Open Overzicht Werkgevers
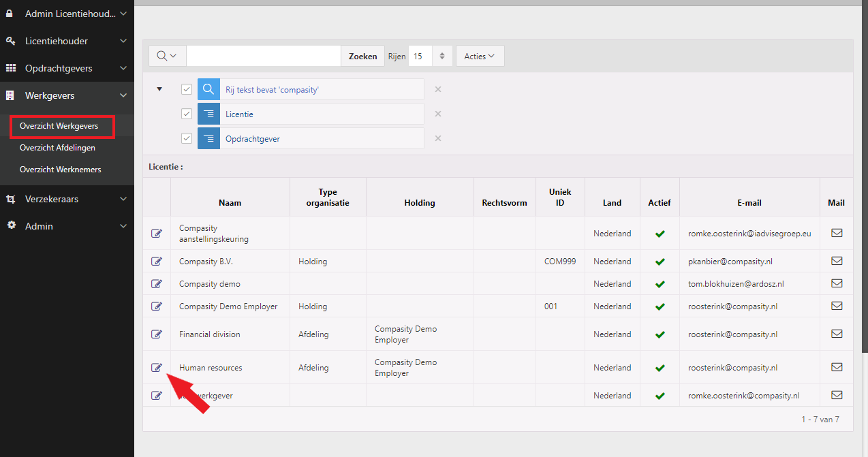This screenshot has width=868, height=457. tap(59, 126)
